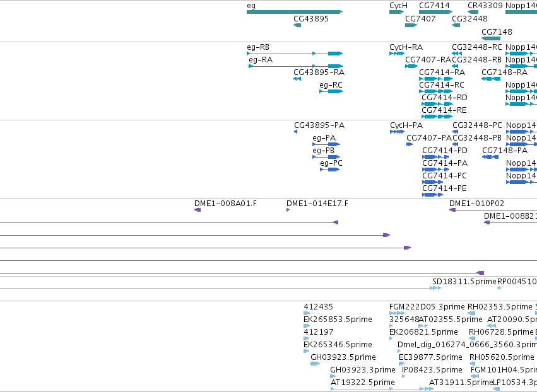Click the CG7407-PA protein label
Image resolution: width=537 pixels, height=392 pixels.
pos(429,138)
